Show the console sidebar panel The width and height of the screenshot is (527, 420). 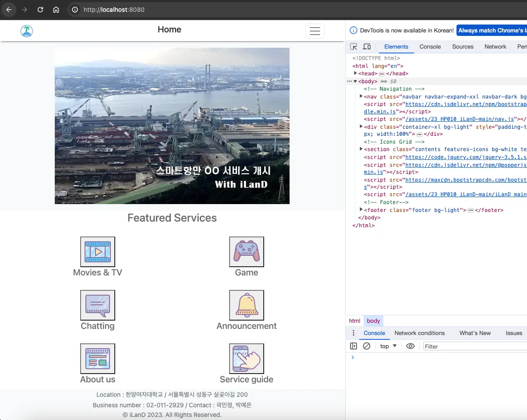(354, 346)
